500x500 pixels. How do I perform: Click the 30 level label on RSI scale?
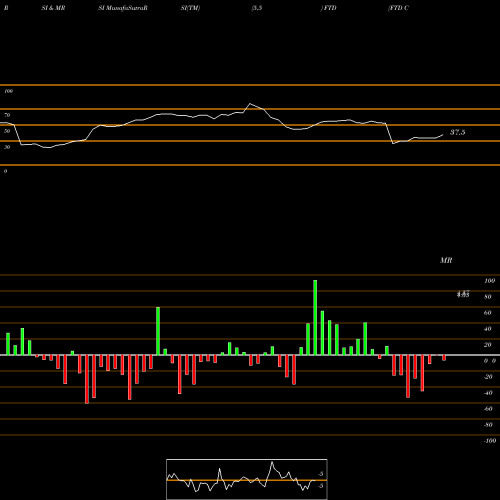[x=7, y=147]
